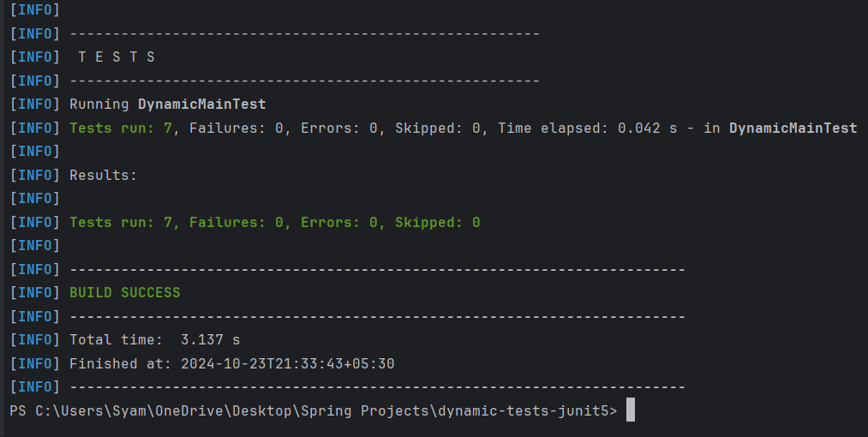The image size is (868, 437).
Task: Click the terminal cursor block at the prompt
Action: click(x=631, y=410)
